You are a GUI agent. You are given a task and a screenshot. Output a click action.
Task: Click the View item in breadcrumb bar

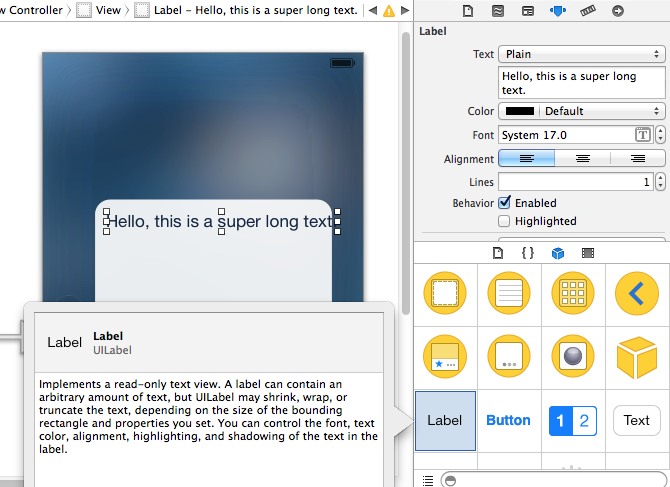(x=103, y=10)
